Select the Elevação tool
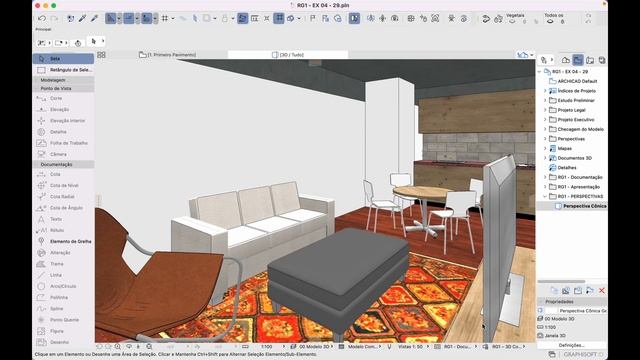Viewport: 640px width, 360px height. tap(63, 109)
